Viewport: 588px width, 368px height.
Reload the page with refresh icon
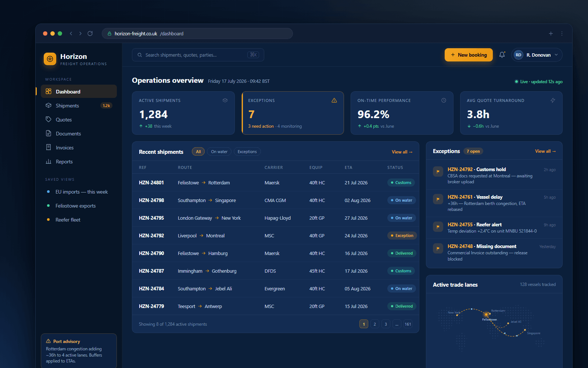[x=90, y=33]
